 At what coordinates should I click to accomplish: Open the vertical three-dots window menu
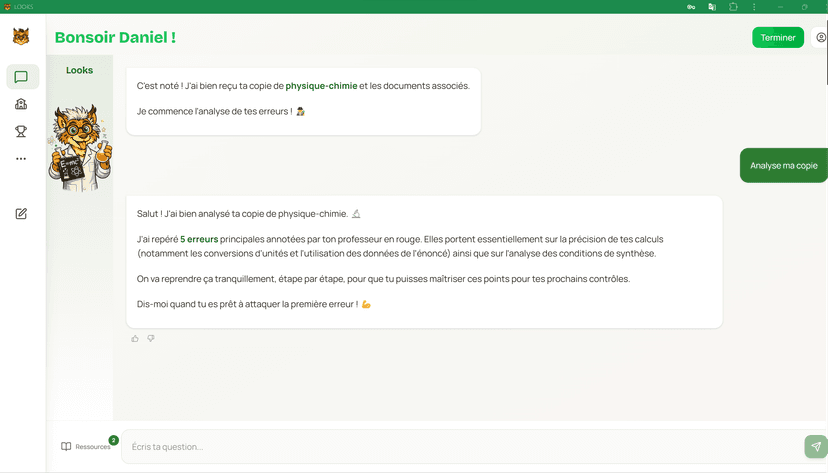coord(754,6)
